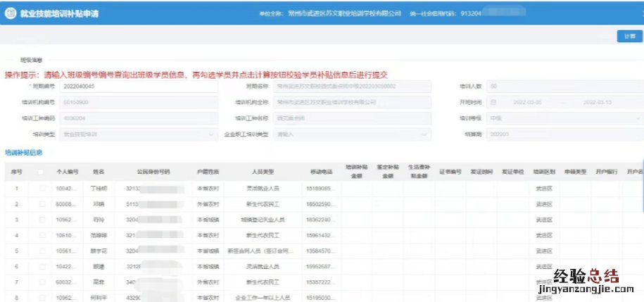Click the app logo icon in header
Image resolution: width=644 pixels, height=302 pixels.
[x=10, y=13]
